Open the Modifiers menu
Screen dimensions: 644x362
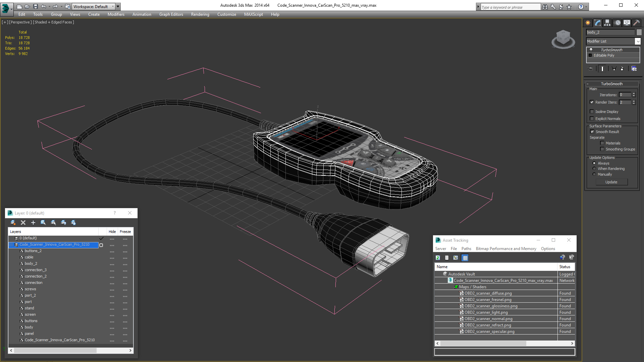click(116, 14)
